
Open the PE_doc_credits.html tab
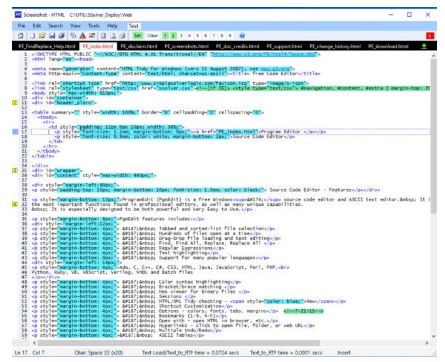coord(237,46)
